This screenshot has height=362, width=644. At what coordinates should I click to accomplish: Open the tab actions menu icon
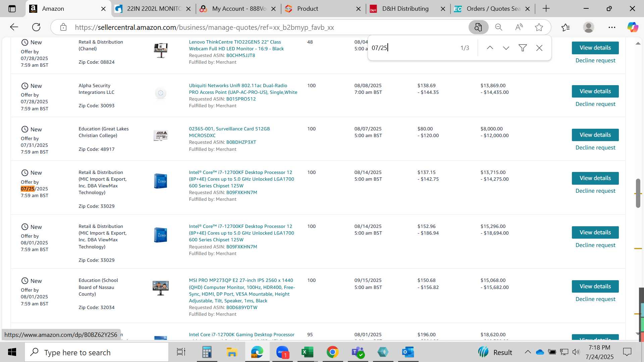12,9
